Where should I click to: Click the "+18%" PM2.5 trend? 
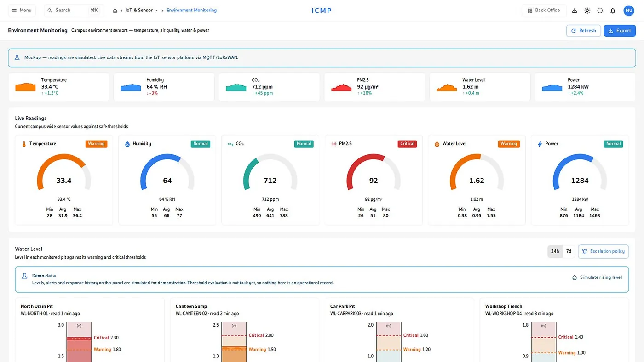point(364,93)
